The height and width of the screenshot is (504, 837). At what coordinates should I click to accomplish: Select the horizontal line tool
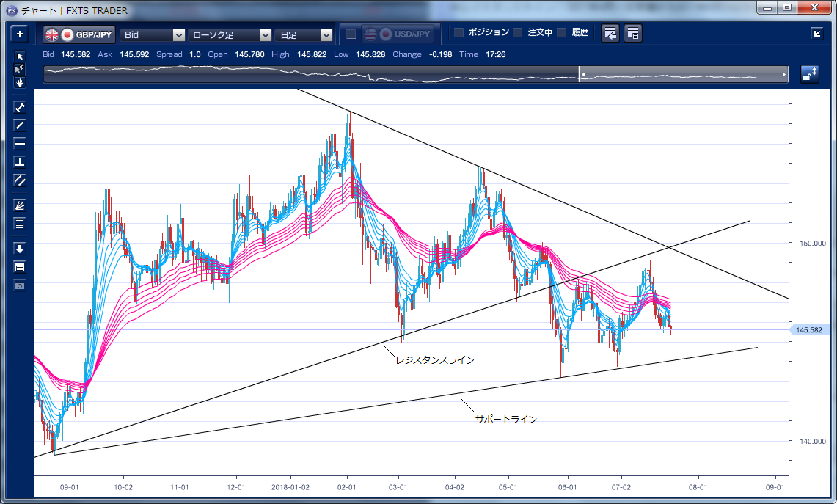pyautogui.click(x=20, y=144)
